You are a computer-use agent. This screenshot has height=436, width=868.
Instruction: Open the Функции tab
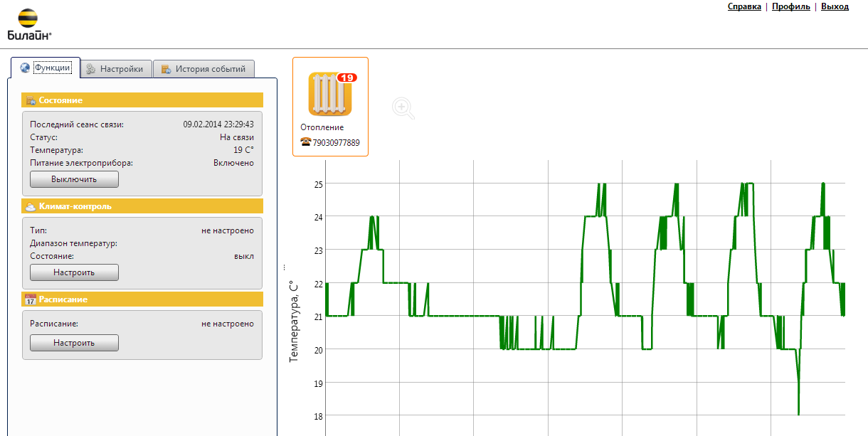pyautogui.click(x=46, y=68)
